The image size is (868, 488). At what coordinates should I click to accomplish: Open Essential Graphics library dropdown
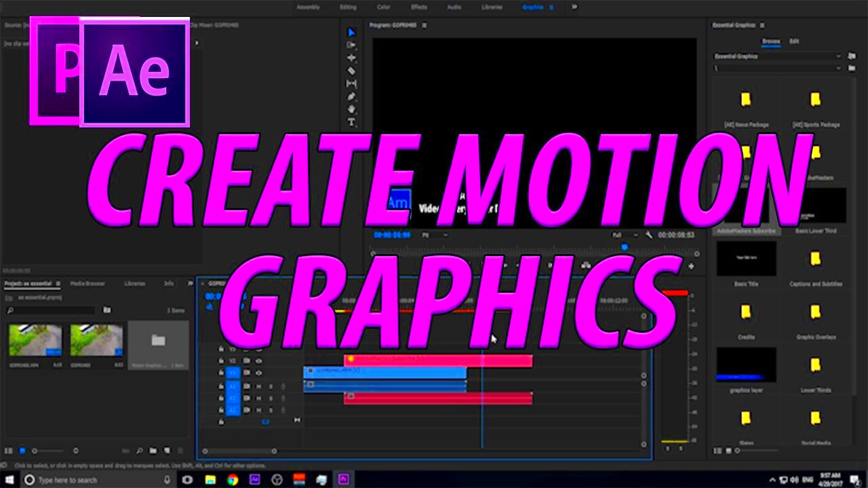coord(778,56)
